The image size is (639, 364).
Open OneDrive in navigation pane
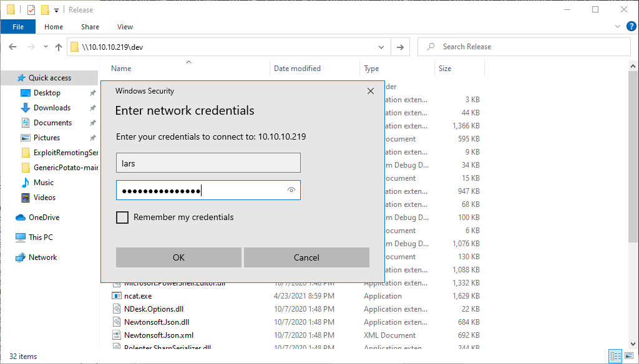coord(44,218)
